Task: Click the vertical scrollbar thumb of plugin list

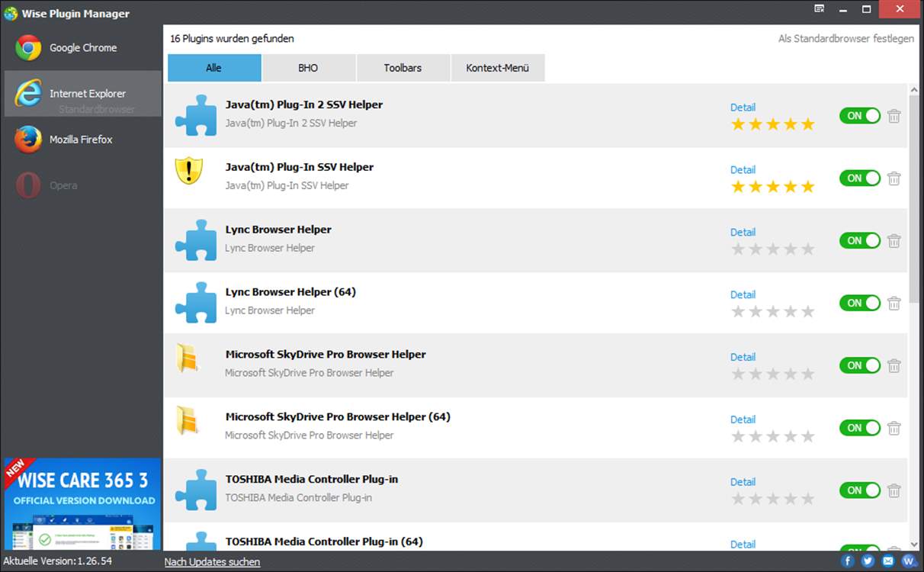Action: (914, 198)
